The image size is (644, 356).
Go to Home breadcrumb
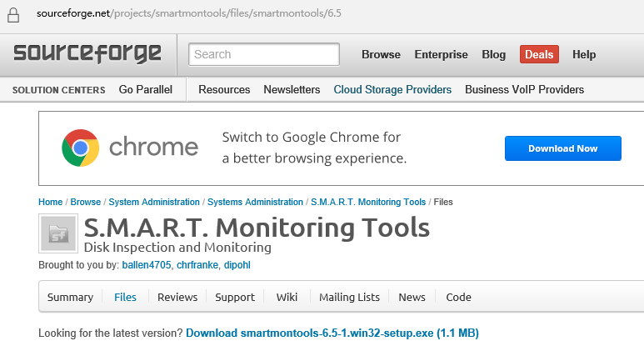click(51, 202)
